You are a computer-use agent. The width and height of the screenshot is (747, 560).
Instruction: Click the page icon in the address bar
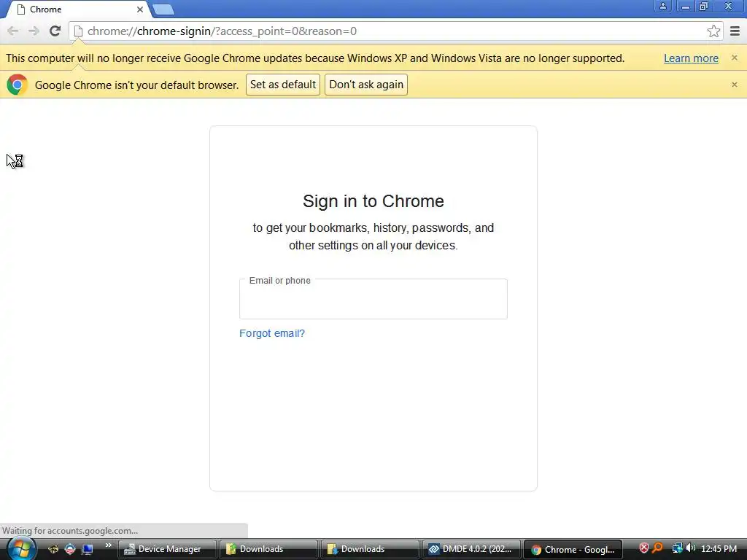pyautogui.click(x=78, y=31)
